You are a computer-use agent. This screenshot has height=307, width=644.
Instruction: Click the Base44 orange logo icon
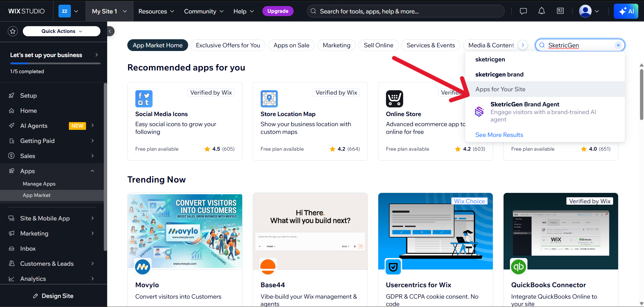268,267
